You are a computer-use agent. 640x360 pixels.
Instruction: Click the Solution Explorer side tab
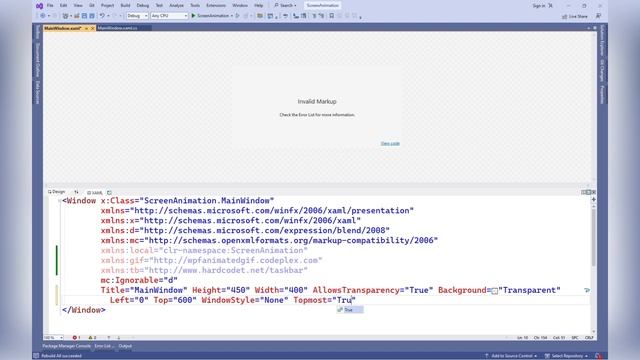[602, 41]
